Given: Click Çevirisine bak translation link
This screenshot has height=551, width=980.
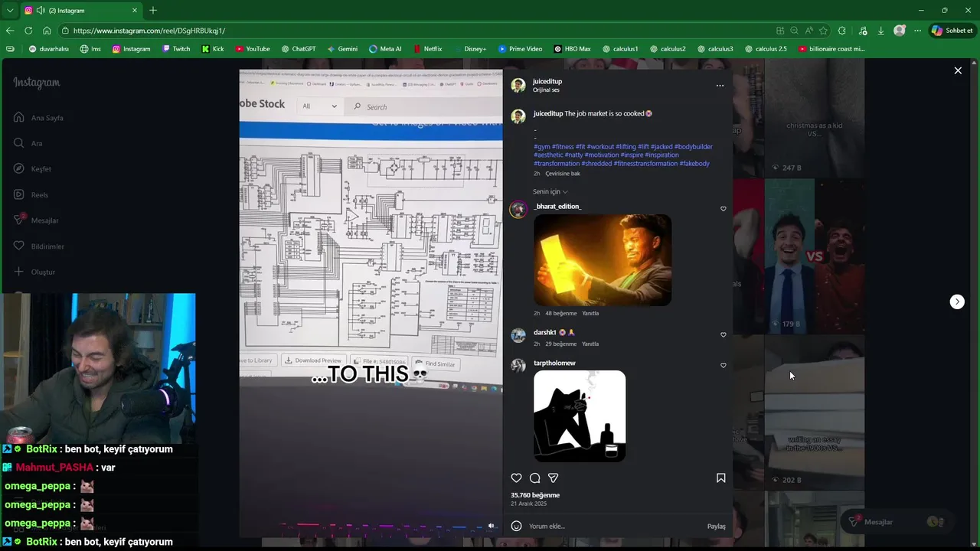Looking at the screenshot, I should pyautogui.click(x=563, y=174).
